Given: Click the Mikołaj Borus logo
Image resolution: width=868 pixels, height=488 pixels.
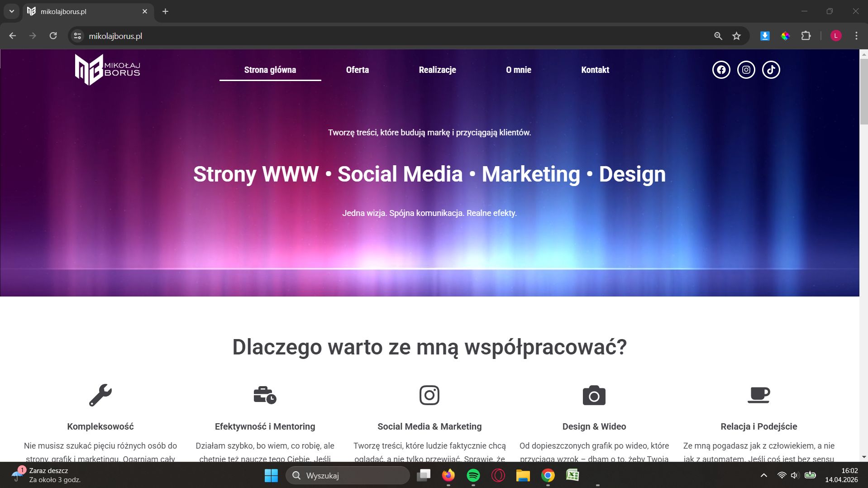Looking at the screenshot, I should tap(108, 70).
